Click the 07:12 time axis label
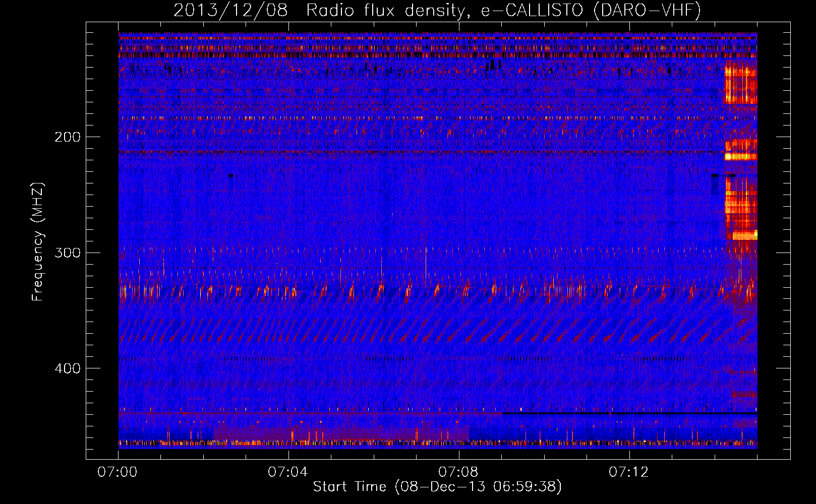 click(629, 472)
